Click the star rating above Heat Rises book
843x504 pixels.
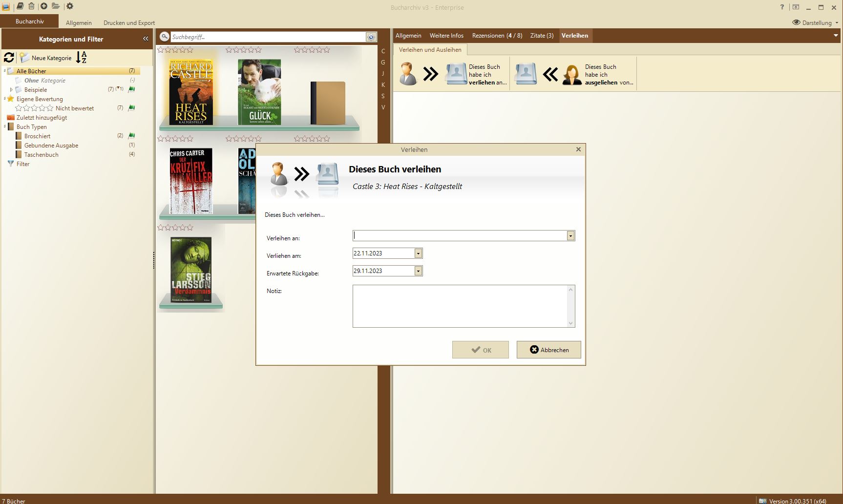176,50
